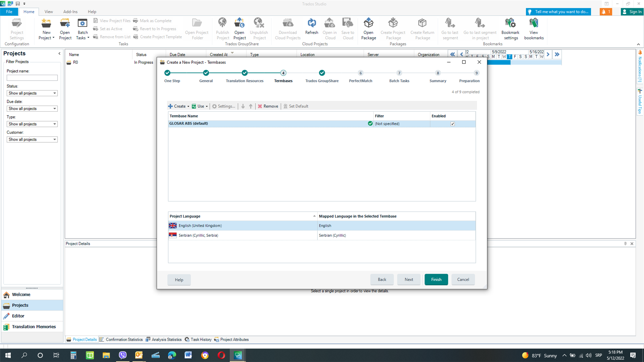644x362 pixels.
Task: Select the Task History tab
Action: click(x=198, y=339)
